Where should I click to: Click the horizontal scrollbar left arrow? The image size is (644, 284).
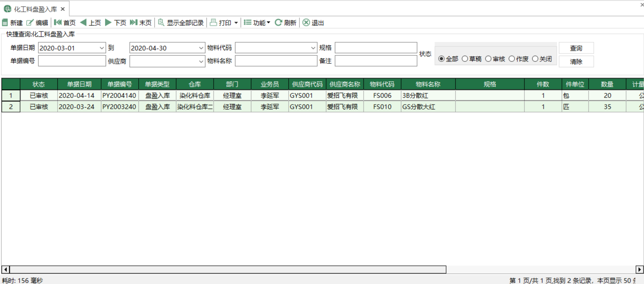tap(6, 269)
